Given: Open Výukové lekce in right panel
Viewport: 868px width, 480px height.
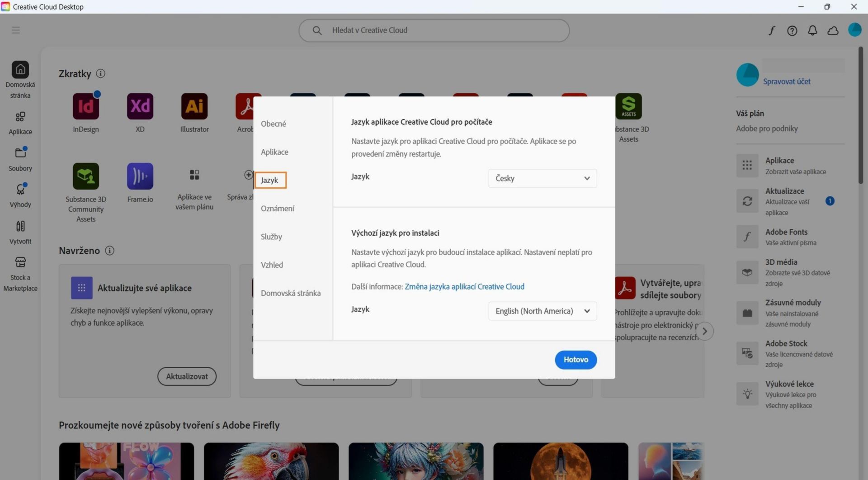Looking at the screenshot, I should pyautogui.click(x=790, y=394).
